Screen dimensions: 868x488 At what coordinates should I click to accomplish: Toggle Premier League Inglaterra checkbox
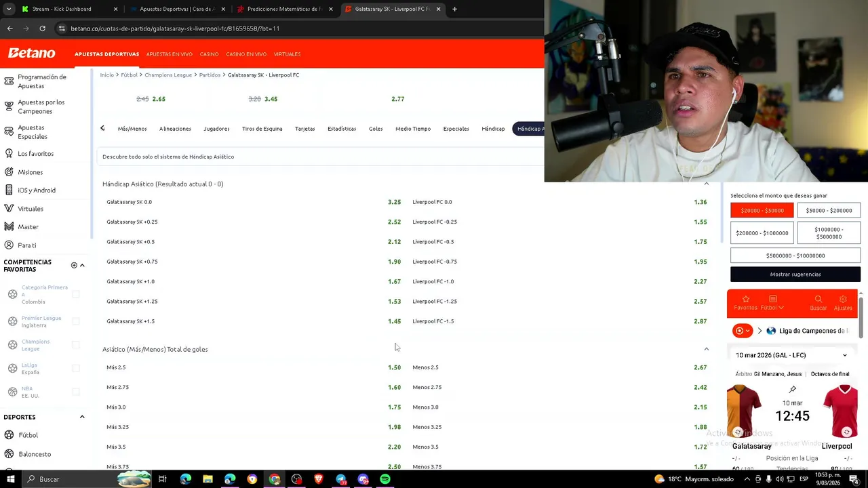(76, 321)
